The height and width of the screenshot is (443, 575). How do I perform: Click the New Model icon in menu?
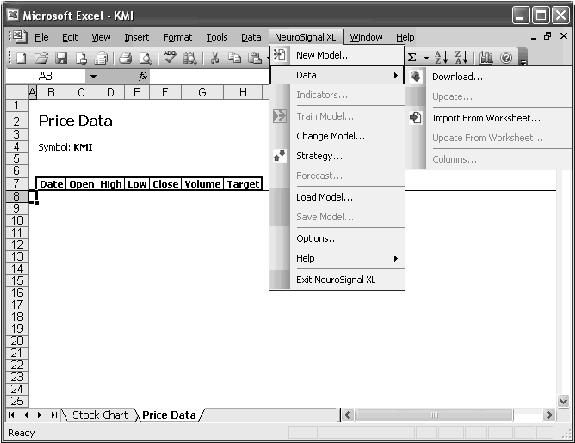(x=280, y=55)
